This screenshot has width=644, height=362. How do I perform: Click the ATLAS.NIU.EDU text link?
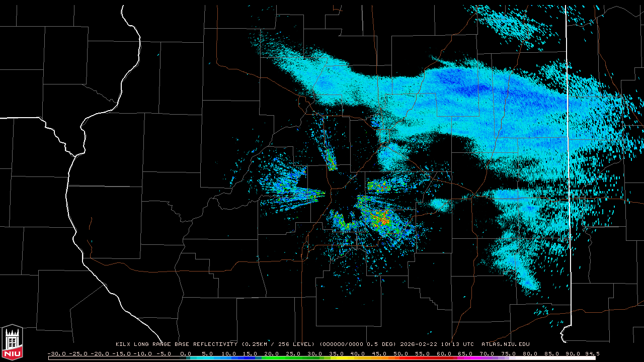(x=505, y=344)
